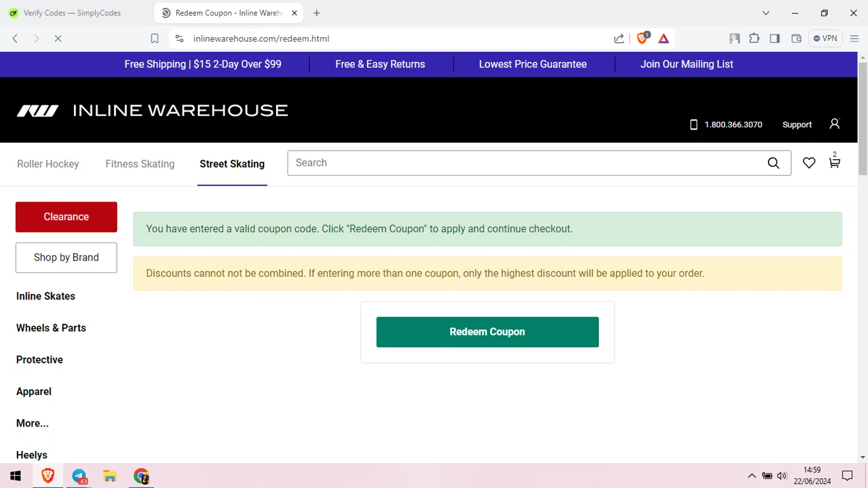
Task: Click the browser forward arrow
Action: click(x=36, y=38)
